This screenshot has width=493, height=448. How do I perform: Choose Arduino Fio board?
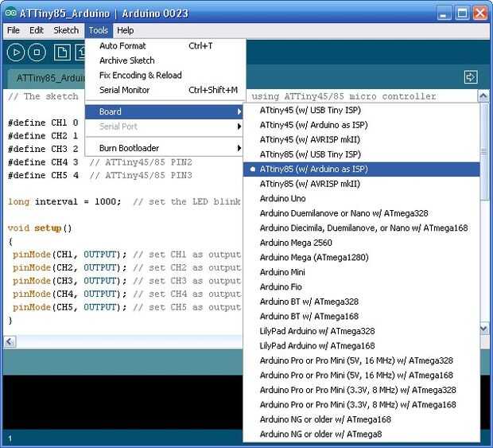[x=362, y=287]
